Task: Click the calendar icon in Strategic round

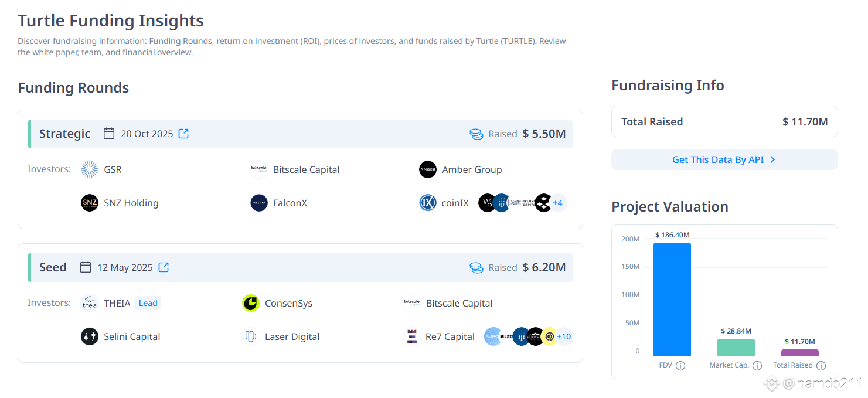Action: (x=108, y=134)
